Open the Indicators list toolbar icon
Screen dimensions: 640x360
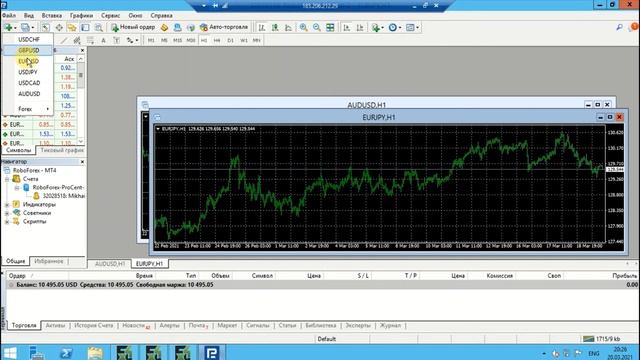[x=375, y=27]
